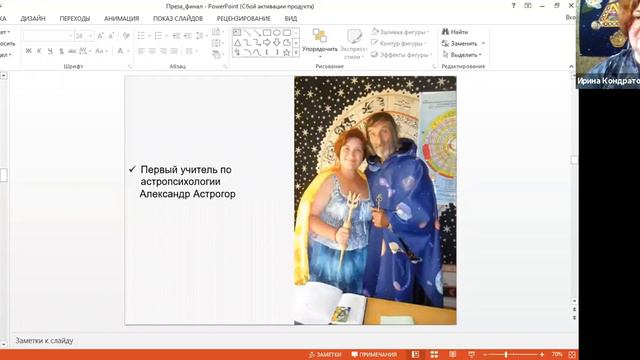Open Контур фигуры shape outline
Image resolution: width=640 pixels, height=360 pixels.
(398, 43)
